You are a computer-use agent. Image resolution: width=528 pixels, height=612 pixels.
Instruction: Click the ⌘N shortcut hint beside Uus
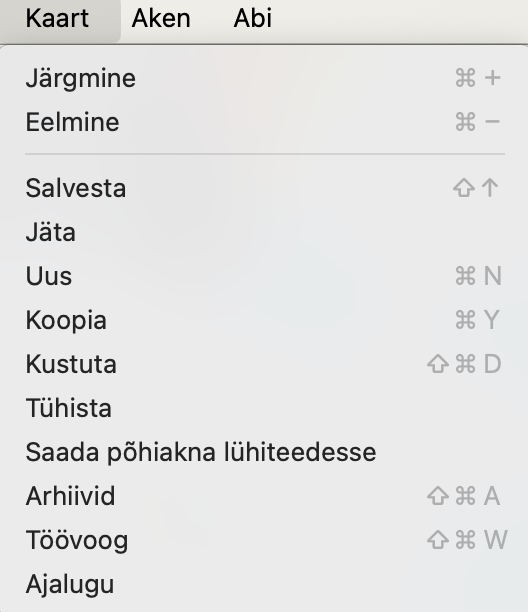478,276
